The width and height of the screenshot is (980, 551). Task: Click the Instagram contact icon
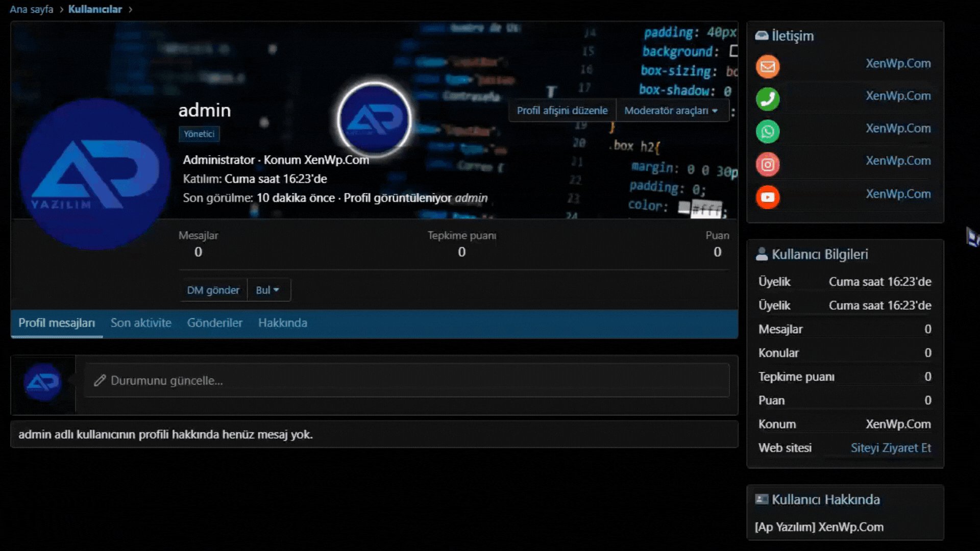(x=768, y=164)
